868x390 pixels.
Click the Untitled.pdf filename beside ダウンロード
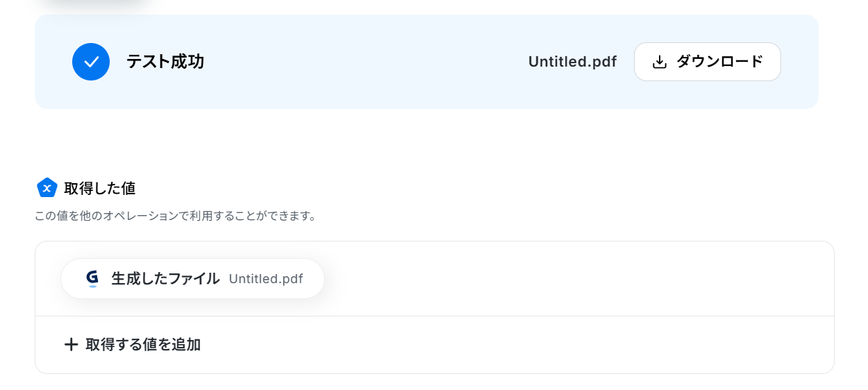coord(572,62)
